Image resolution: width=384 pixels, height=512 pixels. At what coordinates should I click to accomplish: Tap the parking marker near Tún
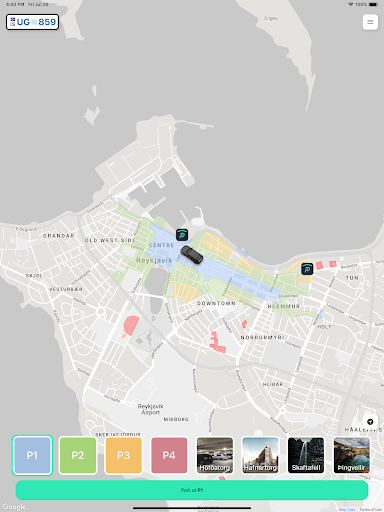coord(307,269)
